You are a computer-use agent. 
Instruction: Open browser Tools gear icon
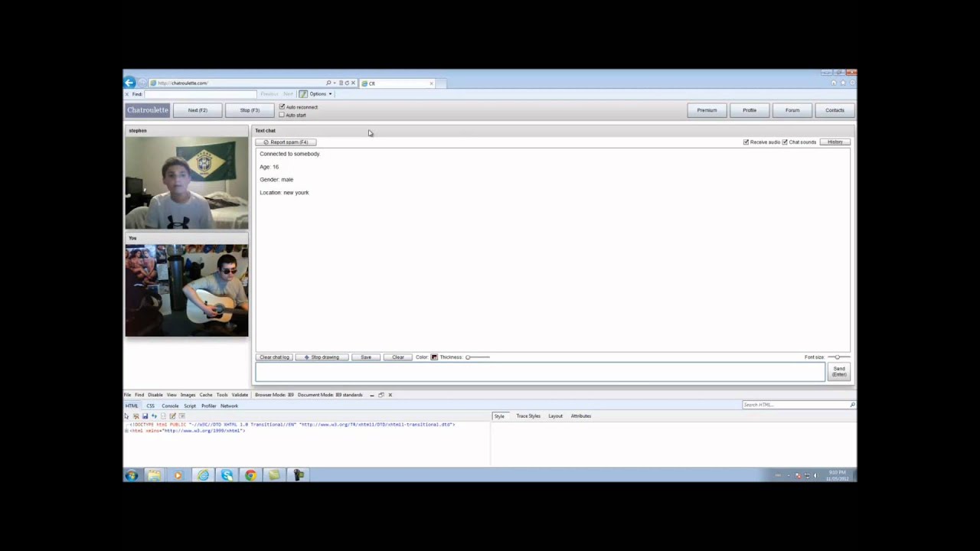(852, 83)
